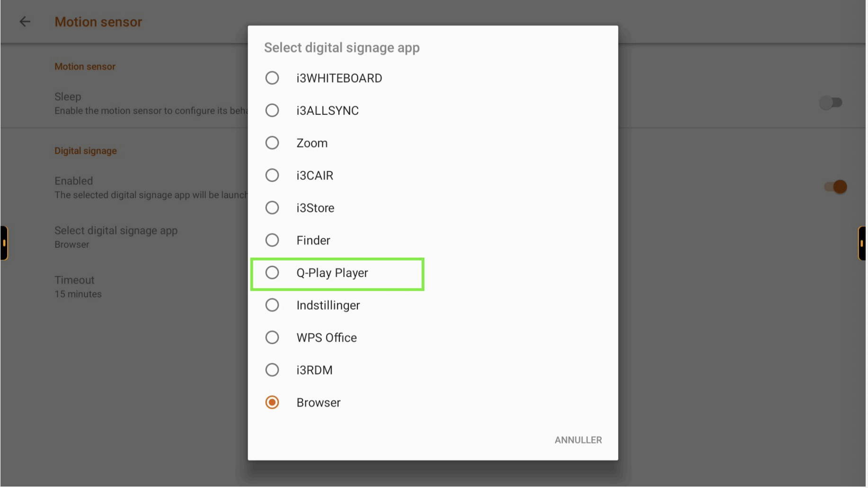The image size is (868, 488).
Task: Pick Finder from the app list
Action: click(x=433, y=241)
